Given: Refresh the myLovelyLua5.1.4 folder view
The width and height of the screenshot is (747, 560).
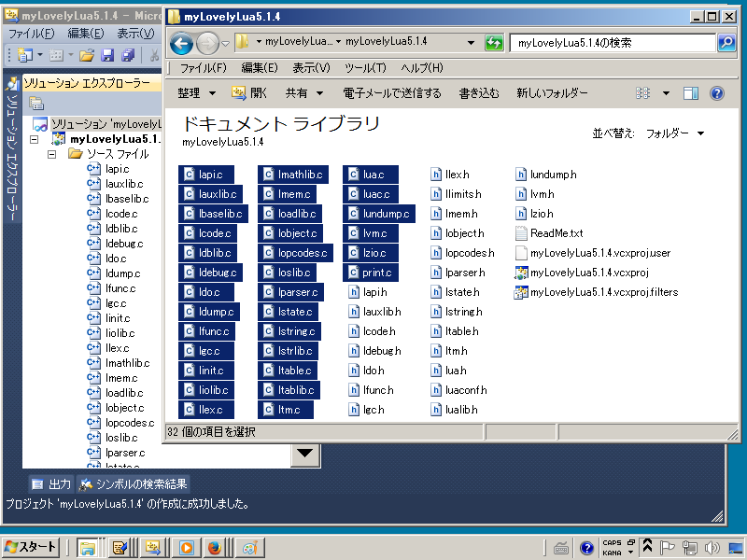Looking at the screenshot, I should click(x=494, y=43).
